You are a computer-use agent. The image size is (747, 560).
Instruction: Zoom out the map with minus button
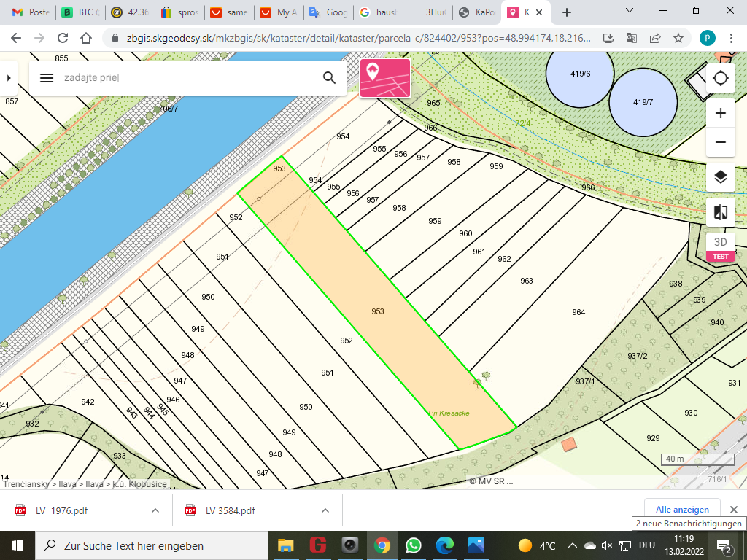click(721, 141)
